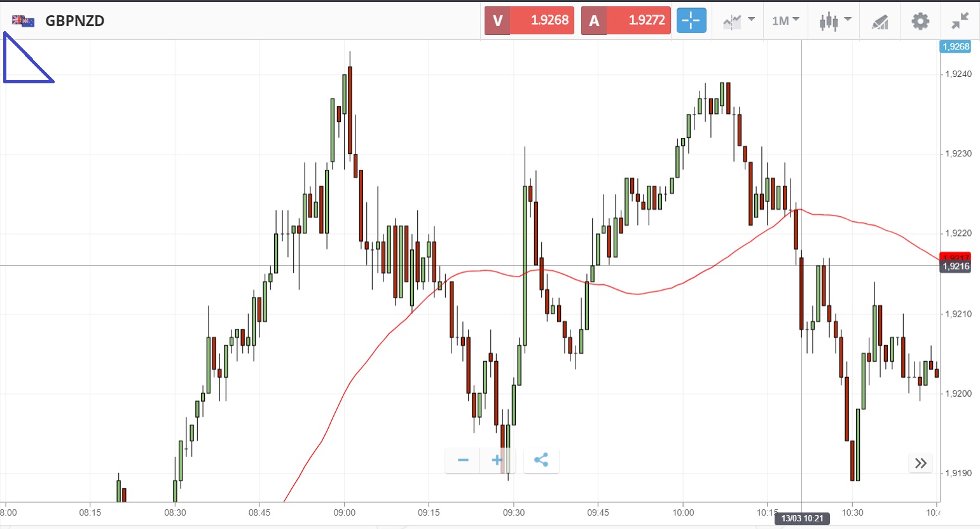The height and width of the screenshot is (529, 980).
Task: Open the 1M timeframe dropdown
Action: (x=785, y=21)
